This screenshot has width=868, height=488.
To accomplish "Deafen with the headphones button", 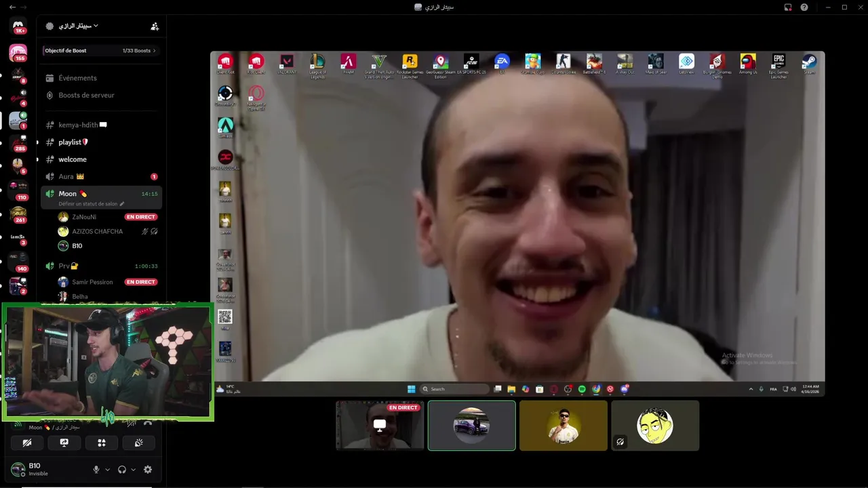I will [122, 469].
